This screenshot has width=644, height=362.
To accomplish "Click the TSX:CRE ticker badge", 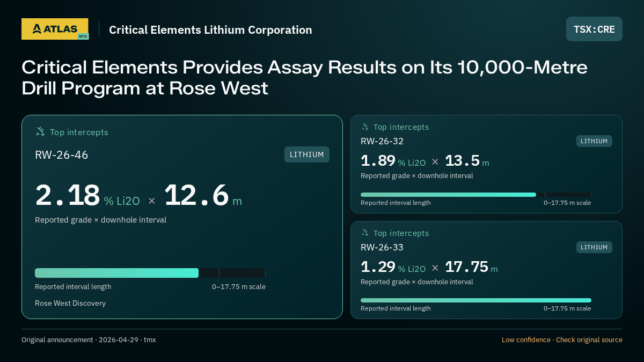I will (x=594, y=29).
